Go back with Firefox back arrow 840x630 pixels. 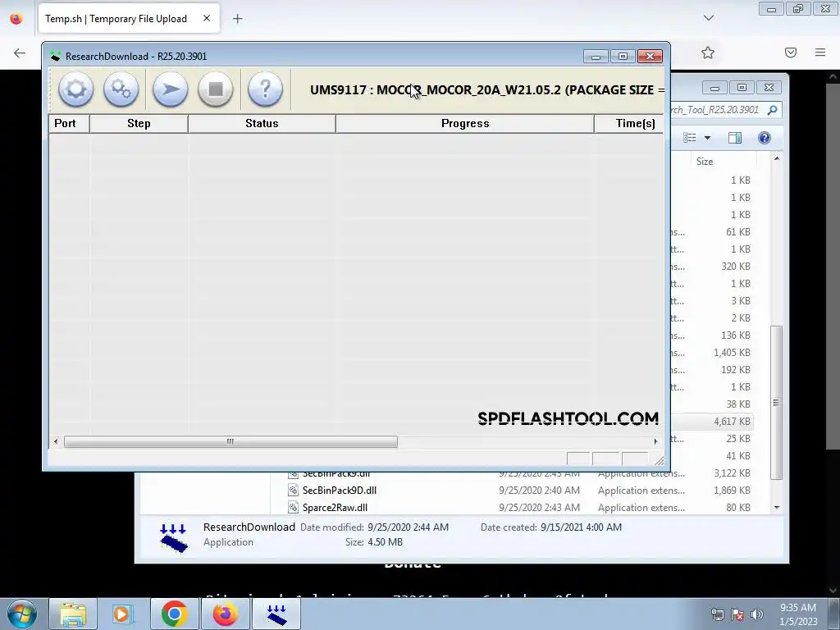pos(20,52)
